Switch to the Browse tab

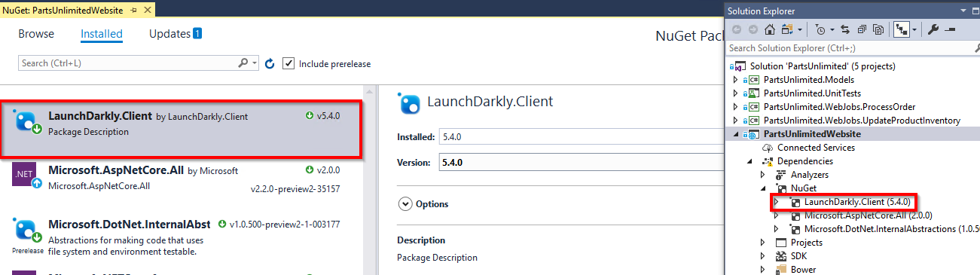[36, 34]
